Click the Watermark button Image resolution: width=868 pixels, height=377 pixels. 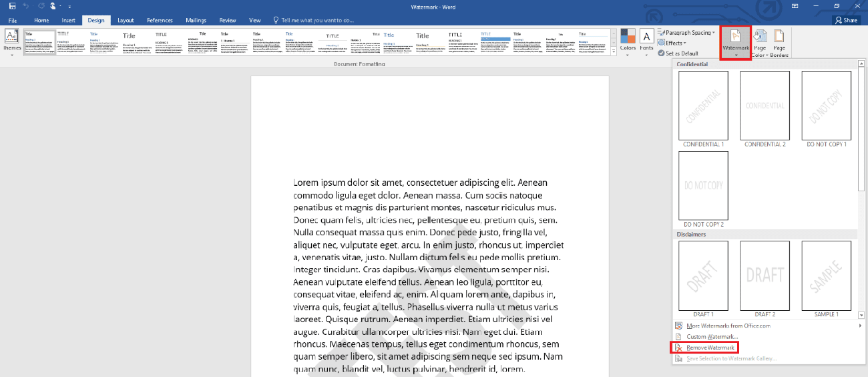click(x=736, y=42)
